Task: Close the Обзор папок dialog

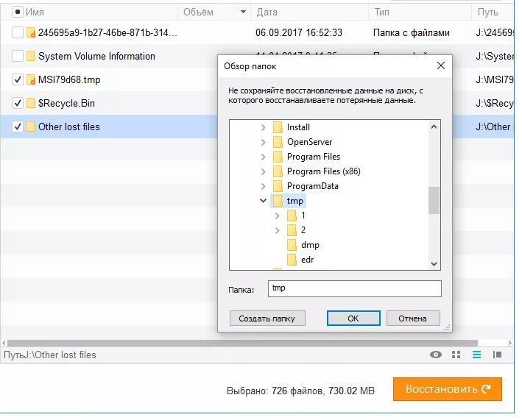Action: (441, 65)
